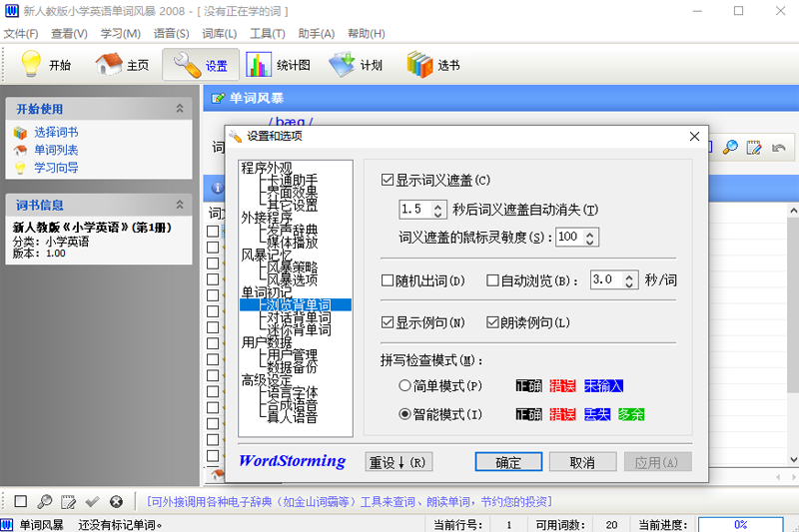
Task: Decrease the 3.0 秒/词 spinner
Action: (629, 284)
